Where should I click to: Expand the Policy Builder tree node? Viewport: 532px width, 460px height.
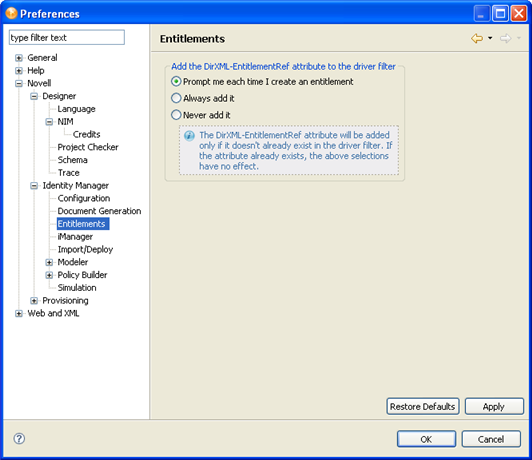49,275
